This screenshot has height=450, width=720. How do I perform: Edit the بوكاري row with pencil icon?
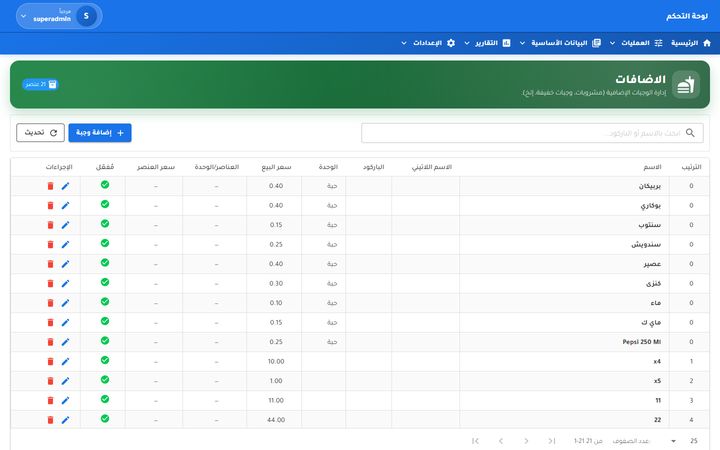click(x=65, y=205)
